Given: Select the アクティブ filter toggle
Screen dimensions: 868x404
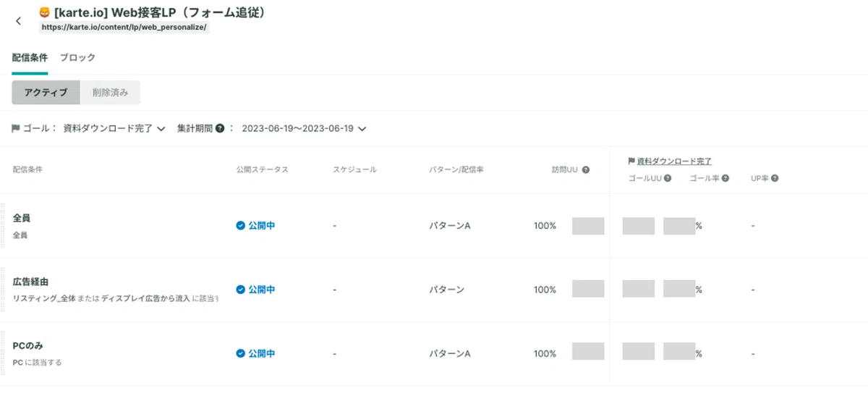Looking at the screenshot, I should (x=46, y=93).
